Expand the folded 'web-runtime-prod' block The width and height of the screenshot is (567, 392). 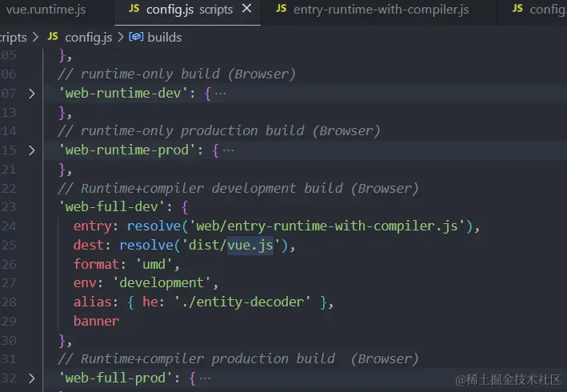point(32,150)
